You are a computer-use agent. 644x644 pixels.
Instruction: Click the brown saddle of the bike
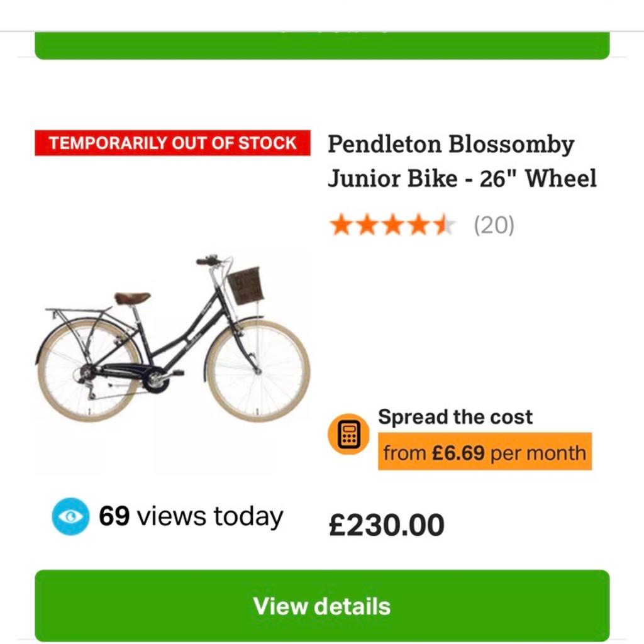[132, 298]
